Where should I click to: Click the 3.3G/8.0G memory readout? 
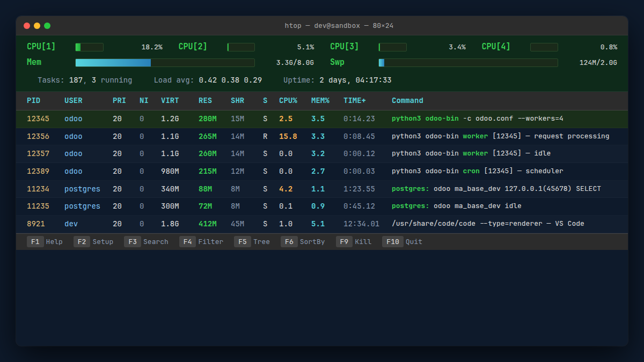click(x=295, y=63)
